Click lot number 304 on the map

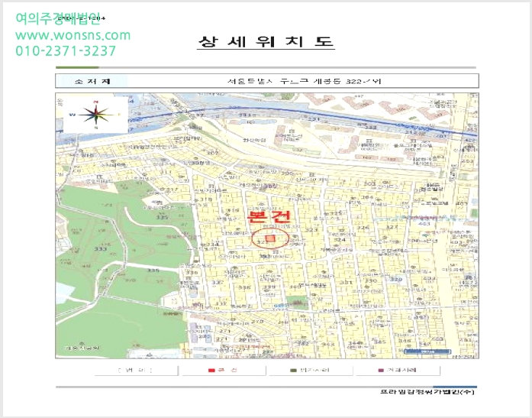[367, 197]
